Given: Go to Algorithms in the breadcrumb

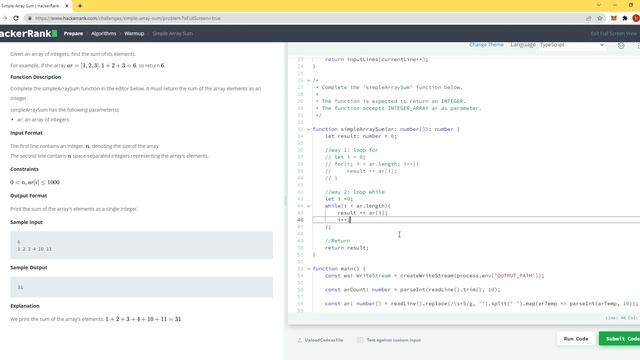Looking at the screenshot, I should point(104,33).
